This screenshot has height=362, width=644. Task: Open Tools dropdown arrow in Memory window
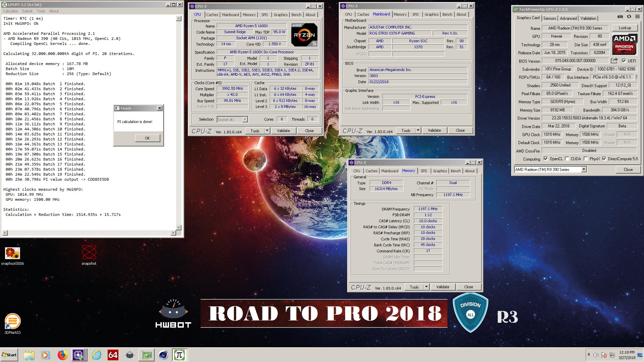click(426, 287)
